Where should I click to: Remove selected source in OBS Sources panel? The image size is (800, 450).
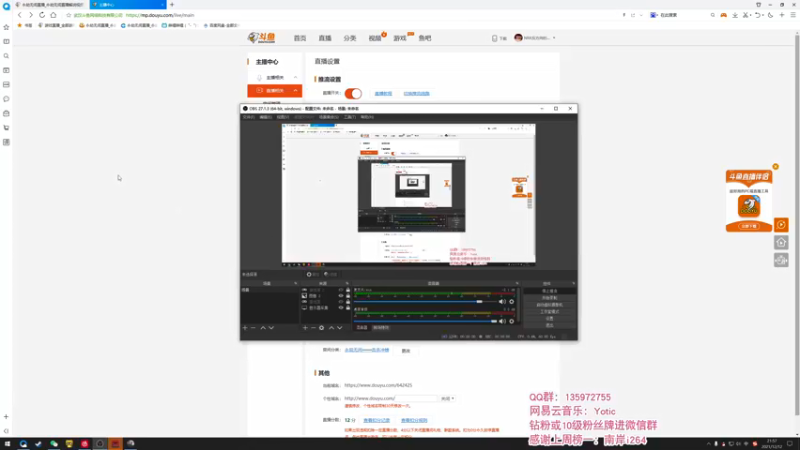tap(313, 328)
